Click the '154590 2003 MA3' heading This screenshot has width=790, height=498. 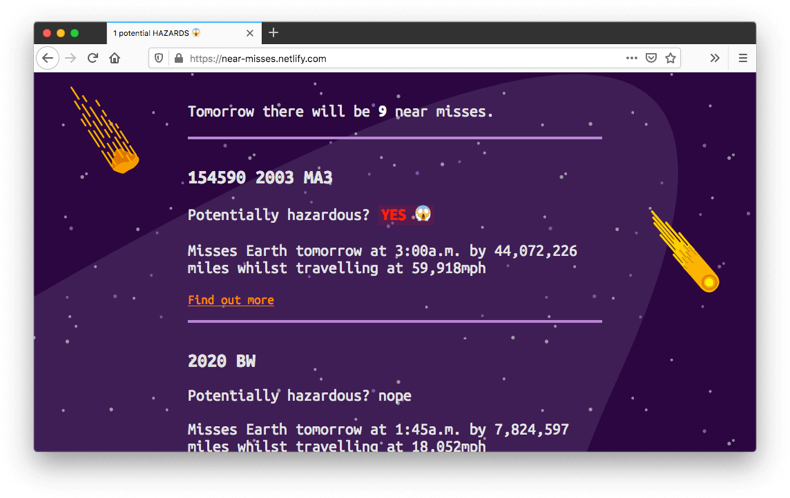tap(260, 177)
